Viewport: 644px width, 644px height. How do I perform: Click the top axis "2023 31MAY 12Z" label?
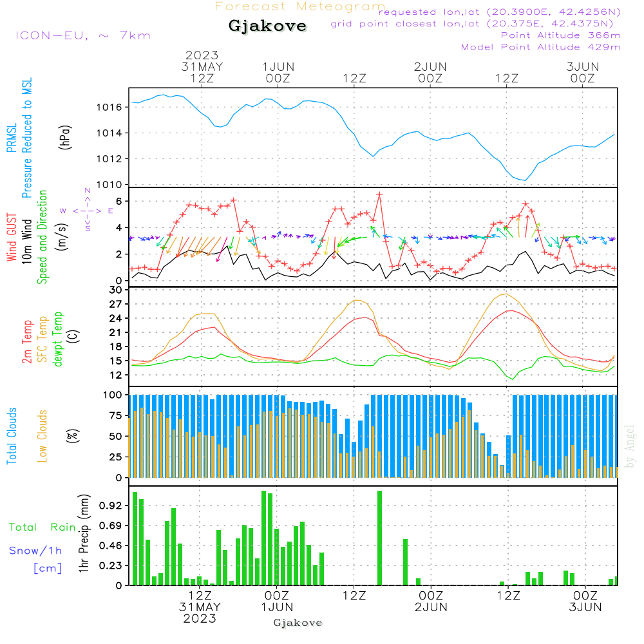pyautogui.click(x=202, y=66)
